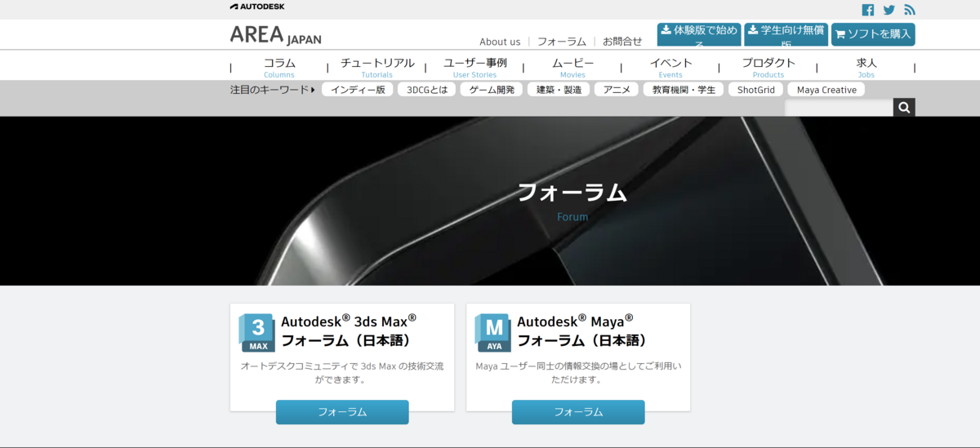The height and width of the screenshot is (448, 980).
Task: Click the Forum subtitle in banner
Action: point(572,217)
